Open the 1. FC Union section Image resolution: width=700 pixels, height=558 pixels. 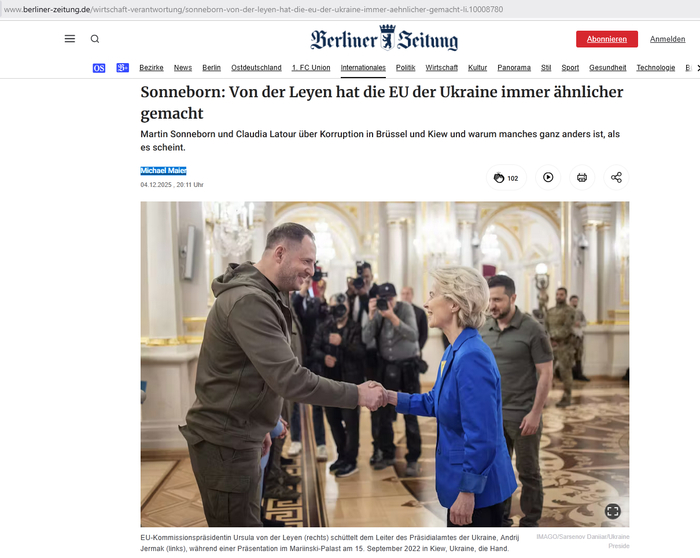click(x=311, y=67)
